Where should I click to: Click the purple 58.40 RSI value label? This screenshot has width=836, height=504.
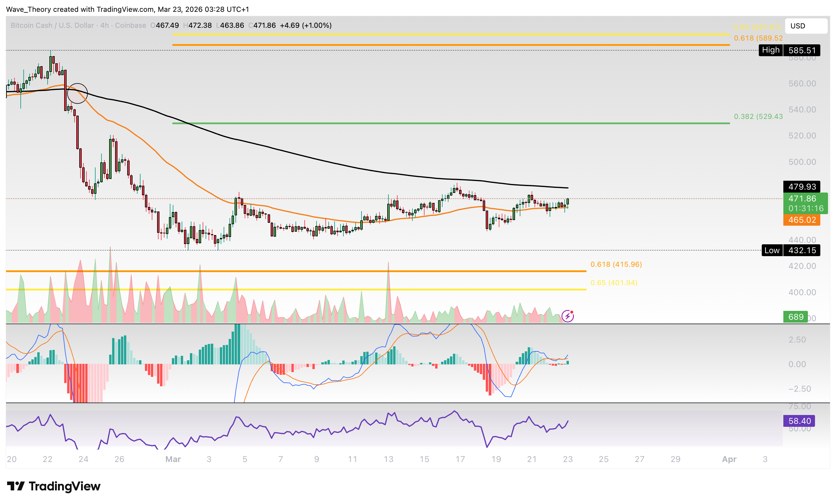click(799, 421)
